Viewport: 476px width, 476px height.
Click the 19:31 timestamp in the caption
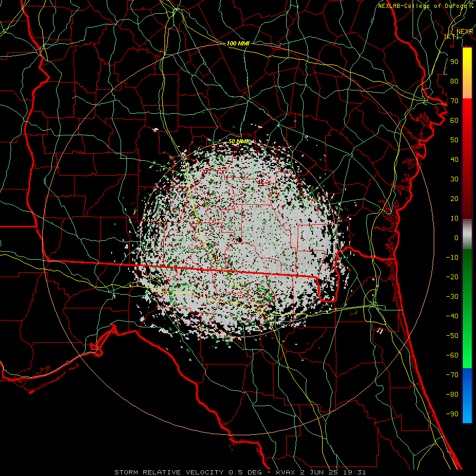pyautogui.click(x=355, y=472)
